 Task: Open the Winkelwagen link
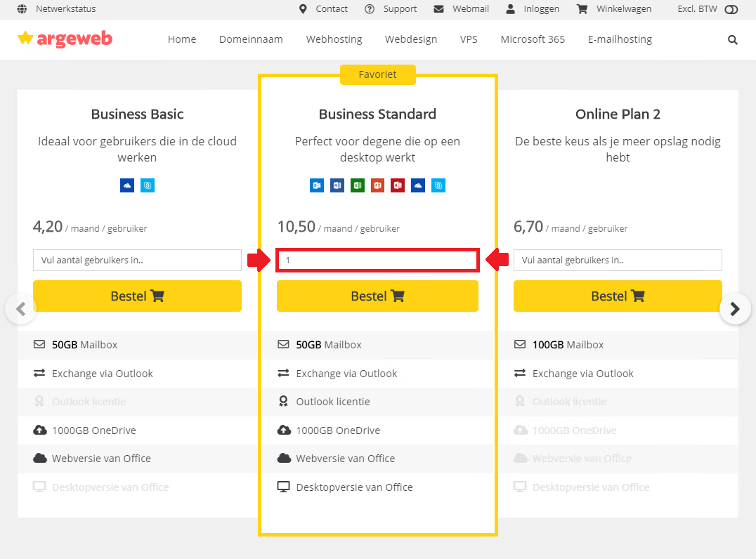tap(624, 8)
